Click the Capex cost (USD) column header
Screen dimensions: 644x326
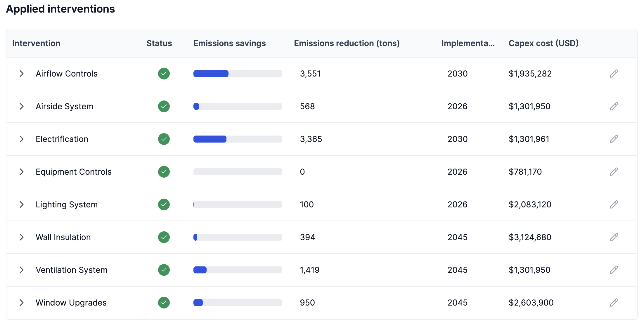tap(543, 43)
